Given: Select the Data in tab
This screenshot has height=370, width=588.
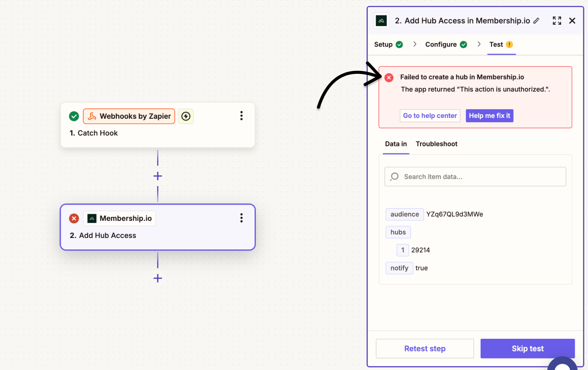Looking at the screenshot, I should point(396,144).
